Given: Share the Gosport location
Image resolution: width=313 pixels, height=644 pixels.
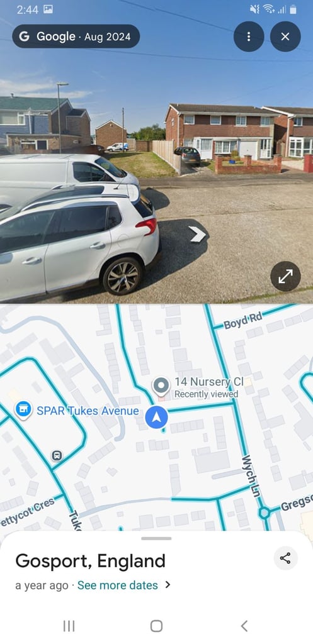Looking at the screenshot, I should (x=285, y=558).
